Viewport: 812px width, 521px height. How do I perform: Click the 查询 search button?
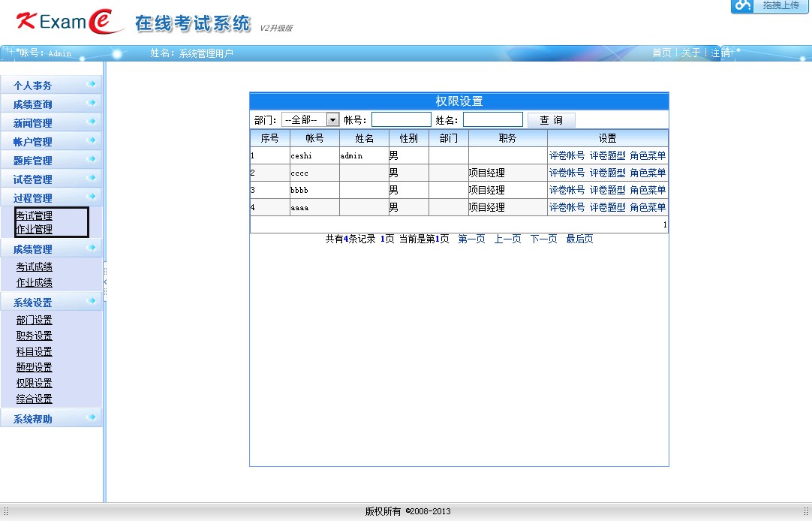(551, 120)
